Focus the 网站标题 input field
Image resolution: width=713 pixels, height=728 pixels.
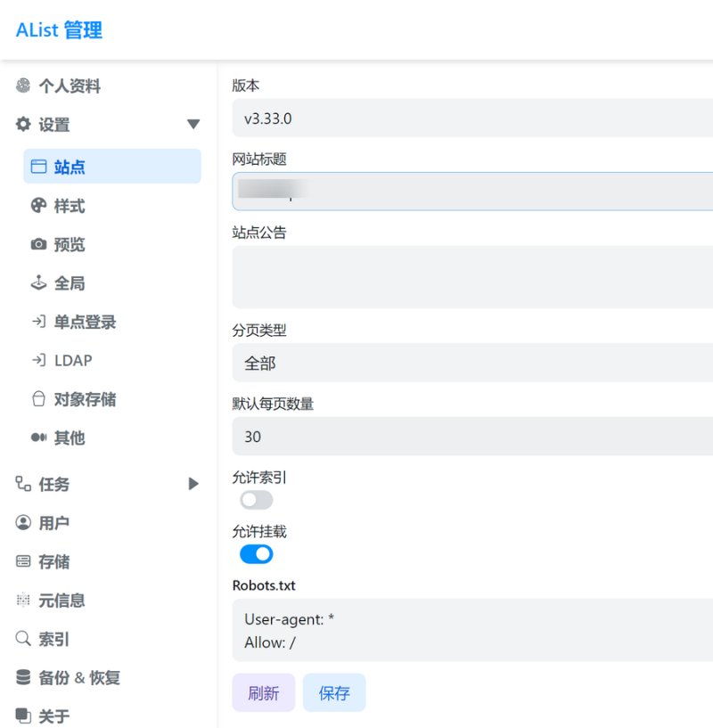(x=472, y=192)
